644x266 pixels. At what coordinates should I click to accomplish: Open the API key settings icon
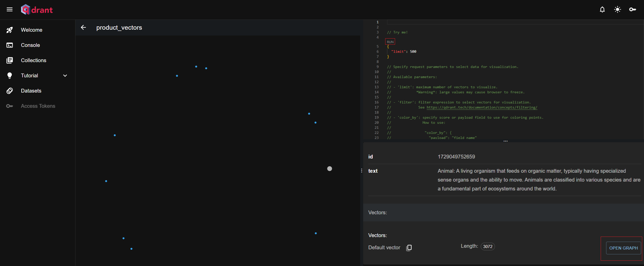[632, 10]
